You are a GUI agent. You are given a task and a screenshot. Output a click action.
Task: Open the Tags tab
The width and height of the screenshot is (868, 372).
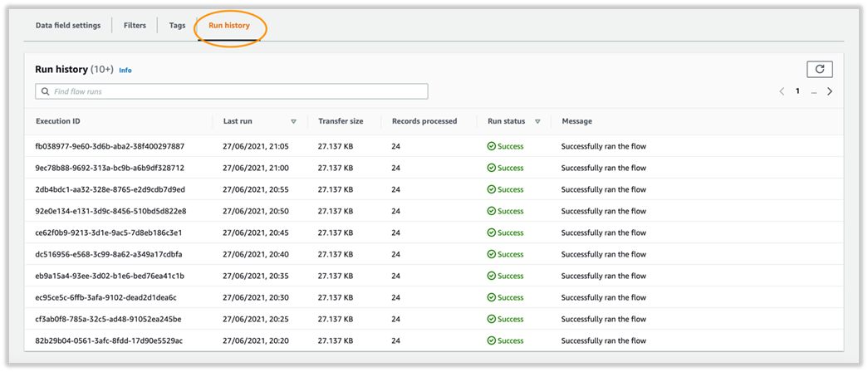click(x=177, y=26)
